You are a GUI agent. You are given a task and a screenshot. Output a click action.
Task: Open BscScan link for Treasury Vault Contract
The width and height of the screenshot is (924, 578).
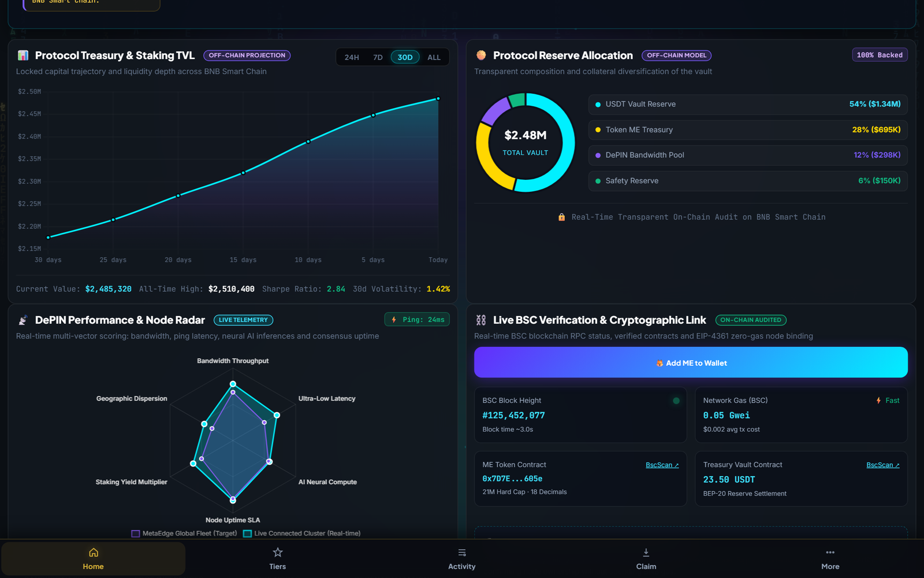(882, 465)
